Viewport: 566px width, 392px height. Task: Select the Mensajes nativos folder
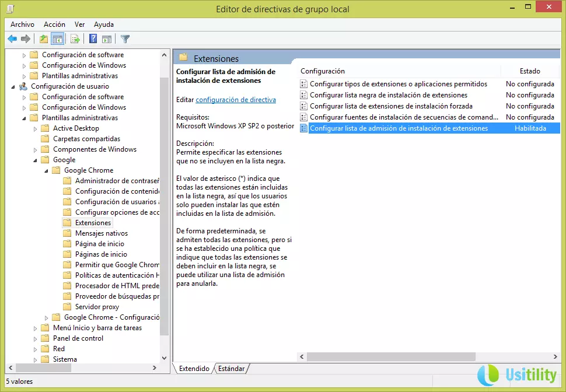coord(101,233)
